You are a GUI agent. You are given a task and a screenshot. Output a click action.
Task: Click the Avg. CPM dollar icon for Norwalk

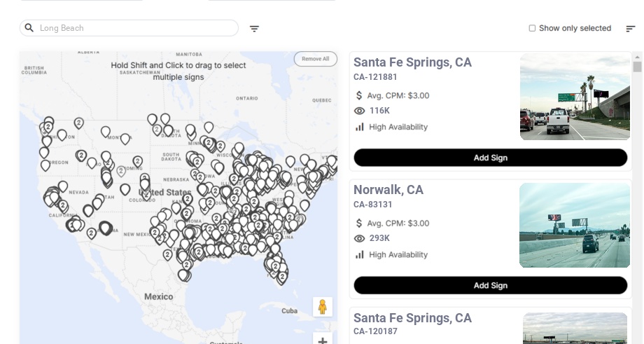(x=360, y=223)
